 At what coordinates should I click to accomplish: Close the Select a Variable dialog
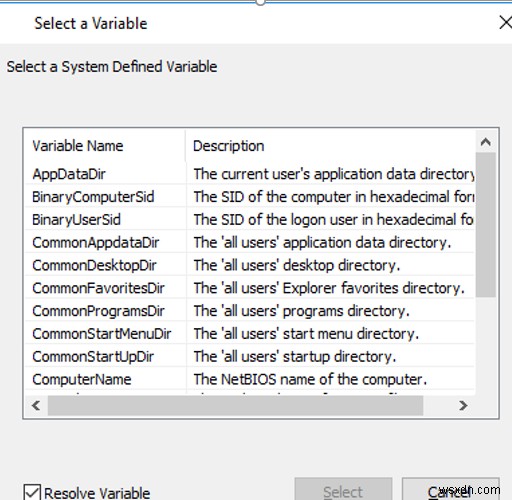[505, 23]
